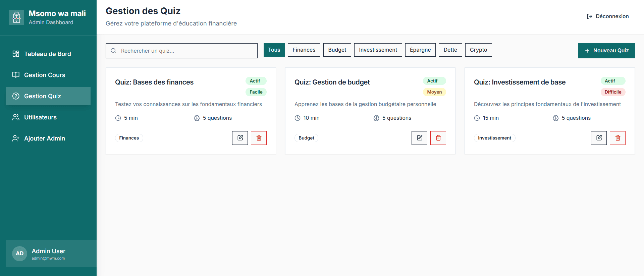
Task: Edit the Investissement de base quiz
Action: [x=599, y=138]
